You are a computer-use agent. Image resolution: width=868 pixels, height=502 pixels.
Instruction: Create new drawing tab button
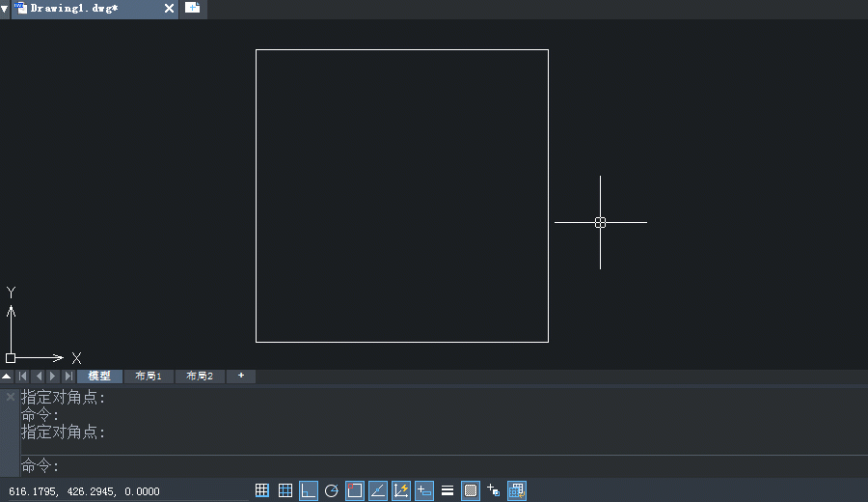tap(193, 8)
